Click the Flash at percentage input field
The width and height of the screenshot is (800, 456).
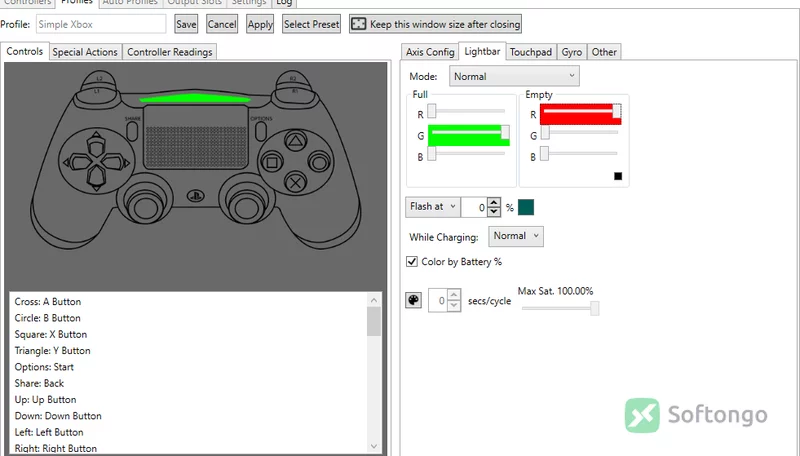tap(474, 207)
